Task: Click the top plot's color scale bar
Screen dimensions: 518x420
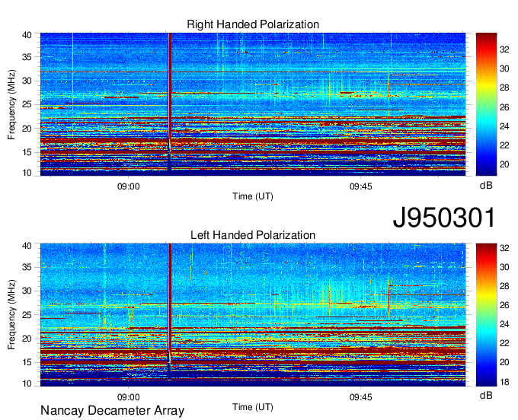Action: coord(486,104)
